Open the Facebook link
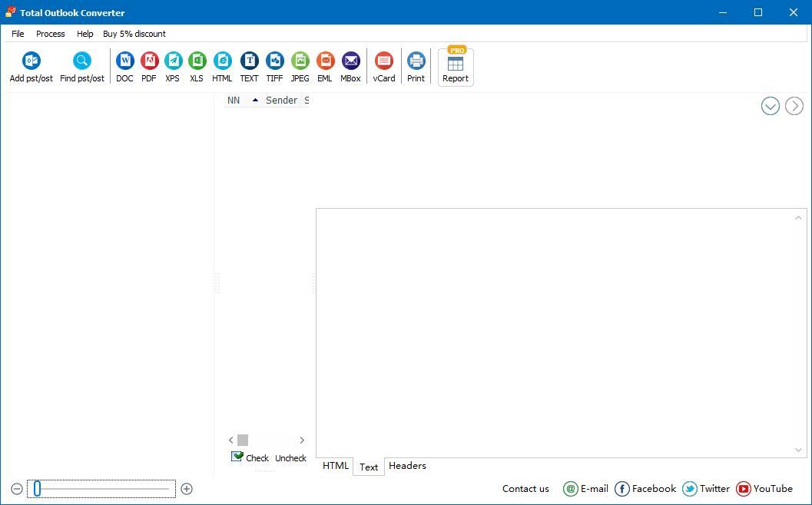This screenshot has height=505, width=812. tap(645, 489)
